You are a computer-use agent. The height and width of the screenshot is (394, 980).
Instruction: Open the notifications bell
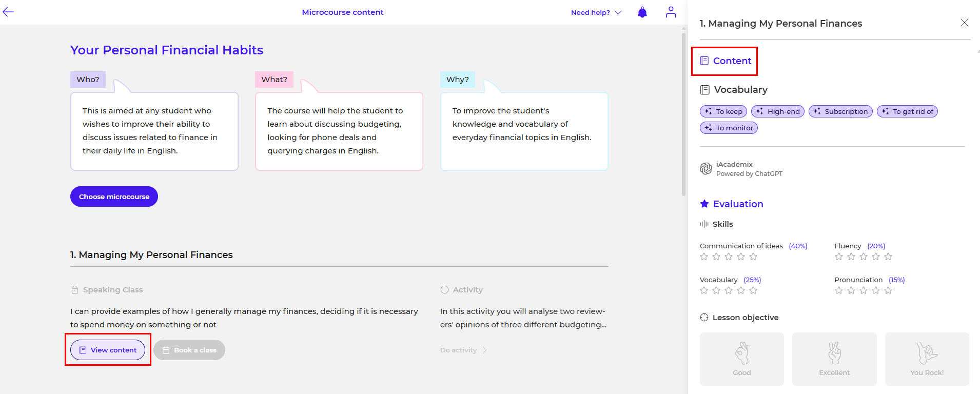click(642, 12)
